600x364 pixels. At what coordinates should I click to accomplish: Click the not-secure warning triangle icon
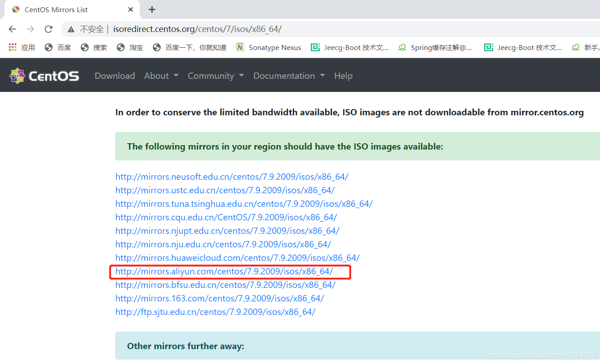[71, 29]
